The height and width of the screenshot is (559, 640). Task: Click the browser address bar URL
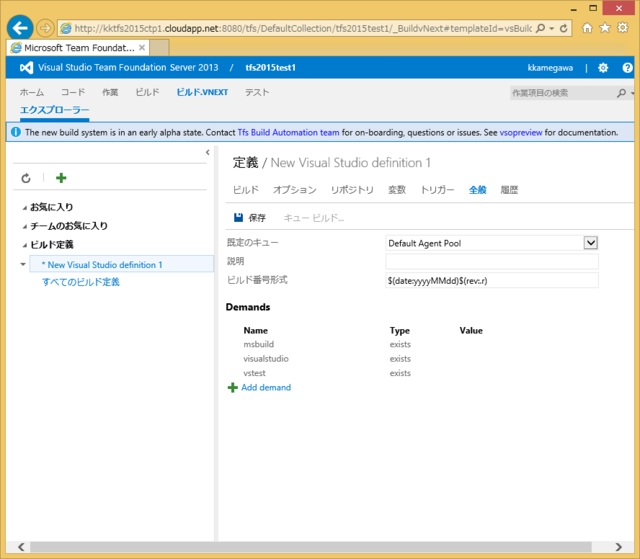pyautogui.click(x=303, y=28)
